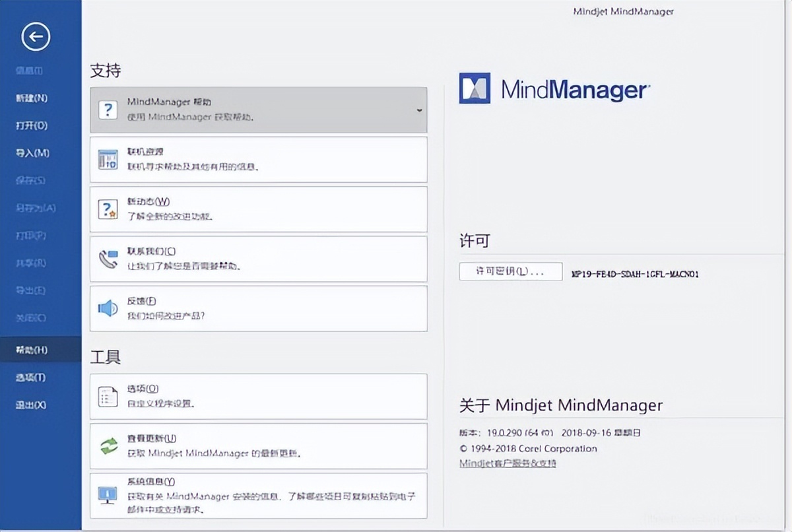The width and height of the screenshot is (792, 532).
Task: Click the Contact Us (联系我们) phone icon
Action: (108, 259)
